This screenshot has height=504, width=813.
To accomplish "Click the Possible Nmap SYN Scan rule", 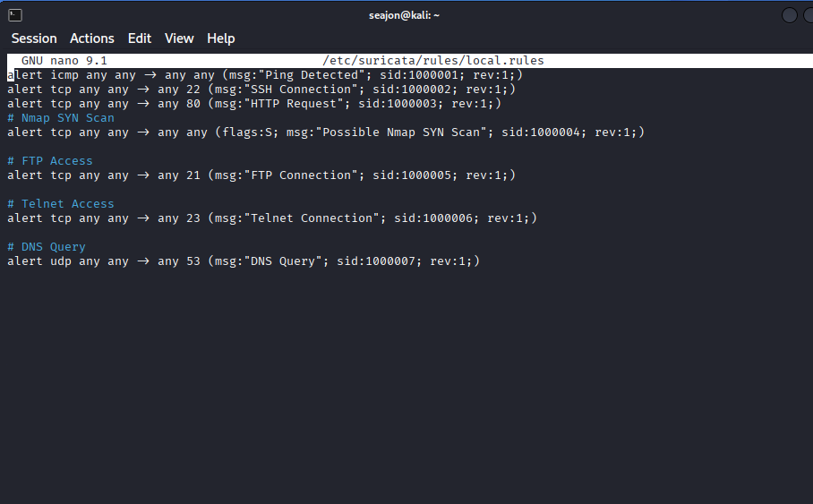I will coord(326,132).
